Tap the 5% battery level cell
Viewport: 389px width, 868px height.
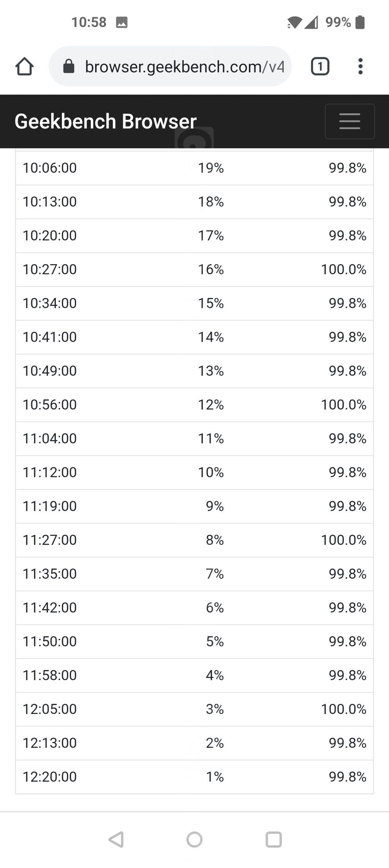[215, 641]
